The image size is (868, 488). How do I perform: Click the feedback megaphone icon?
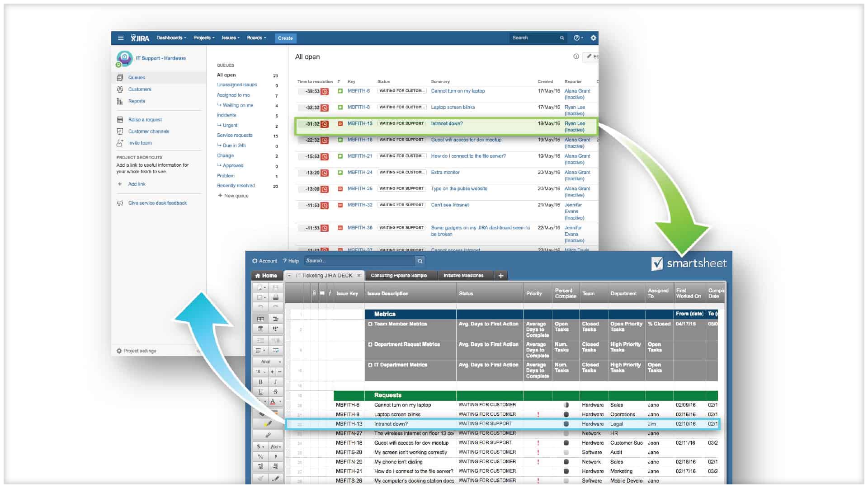tap(120, 203)
